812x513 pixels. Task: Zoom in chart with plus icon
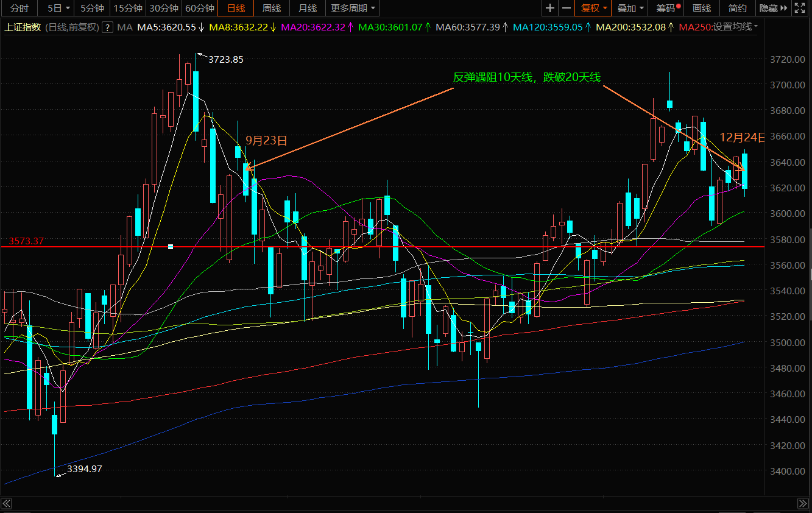pos(550,8)
